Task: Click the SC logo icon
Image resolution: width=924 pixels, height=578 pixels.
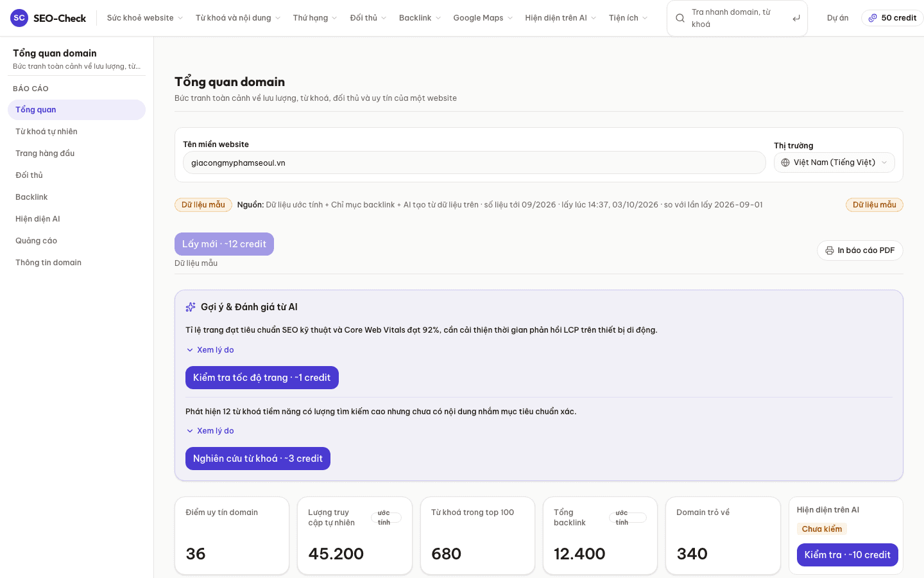Action: 19,18
